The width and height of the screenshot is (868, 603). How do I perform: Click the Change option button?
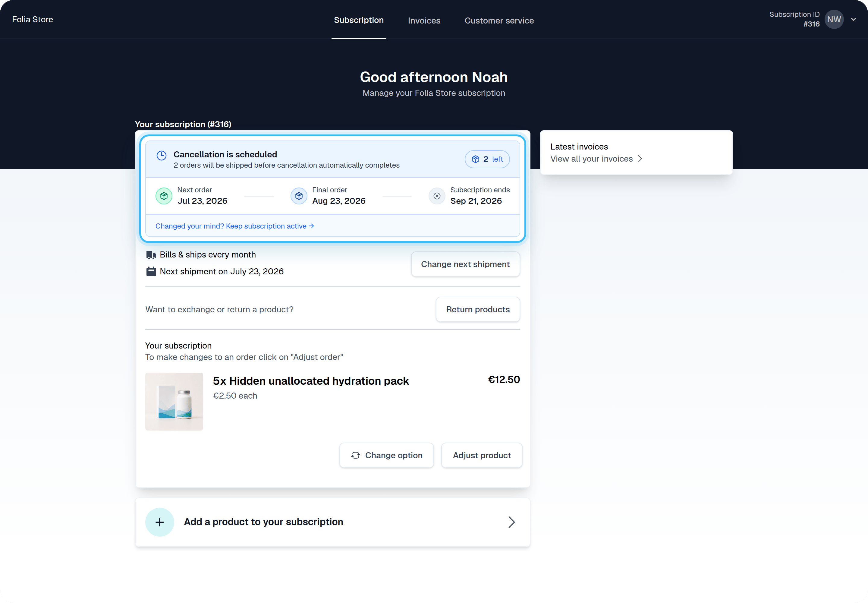(386, 455)
